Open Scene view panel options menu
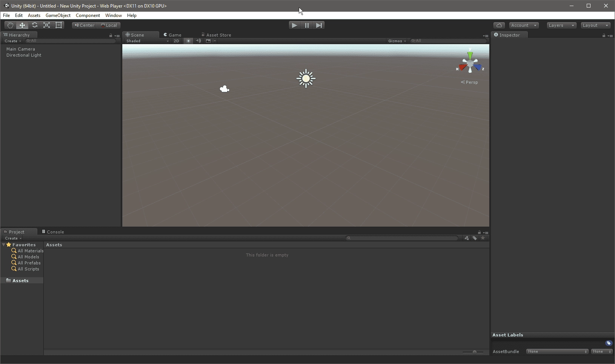Image resolution: width=615 pixels, height=364 pixels. tap(486, 36)
